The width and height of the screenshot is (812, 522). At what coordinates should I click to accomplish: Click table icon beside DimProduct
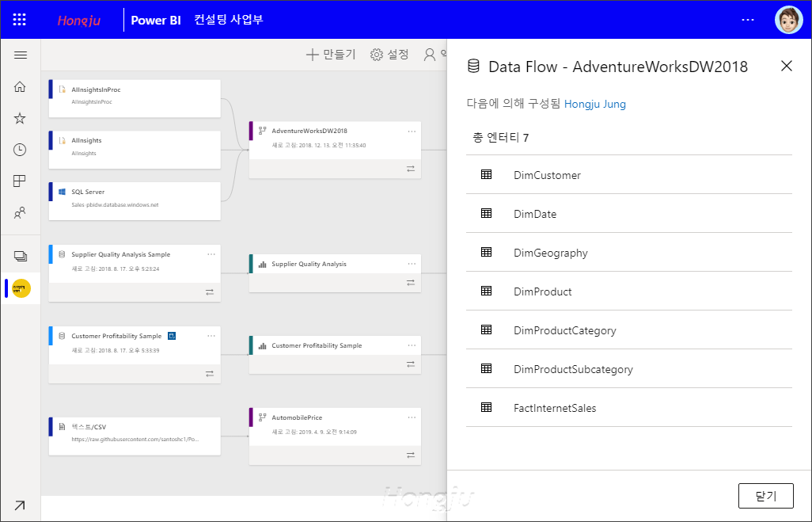tap(486, 291)
